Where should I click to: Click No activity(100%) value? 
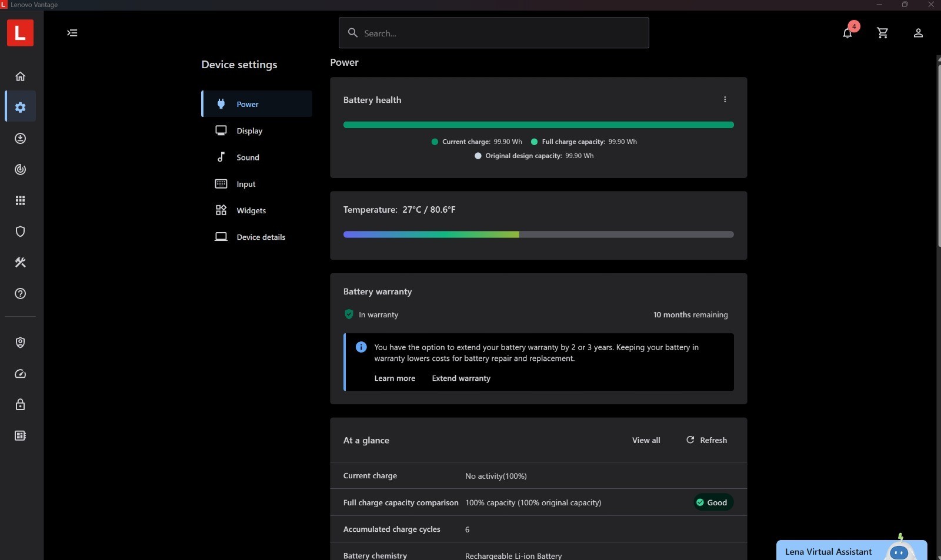pos(496,476)
